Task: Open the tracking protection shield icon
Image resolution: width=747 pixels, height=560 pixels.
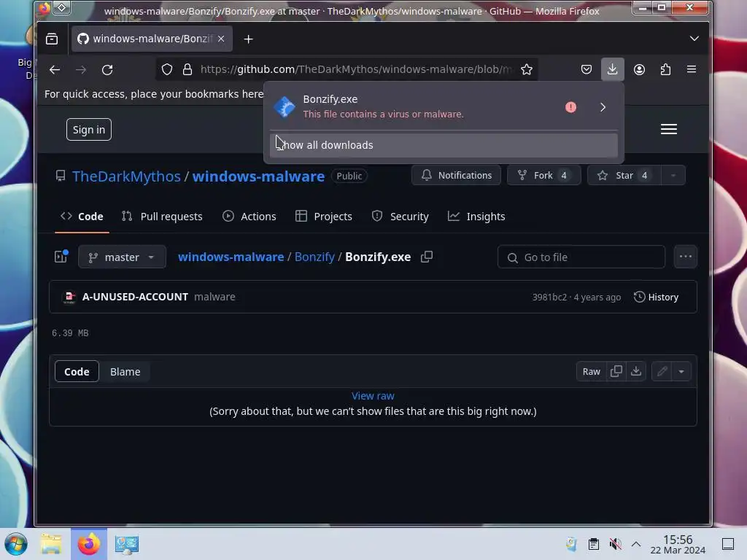Action: [167, 69]
